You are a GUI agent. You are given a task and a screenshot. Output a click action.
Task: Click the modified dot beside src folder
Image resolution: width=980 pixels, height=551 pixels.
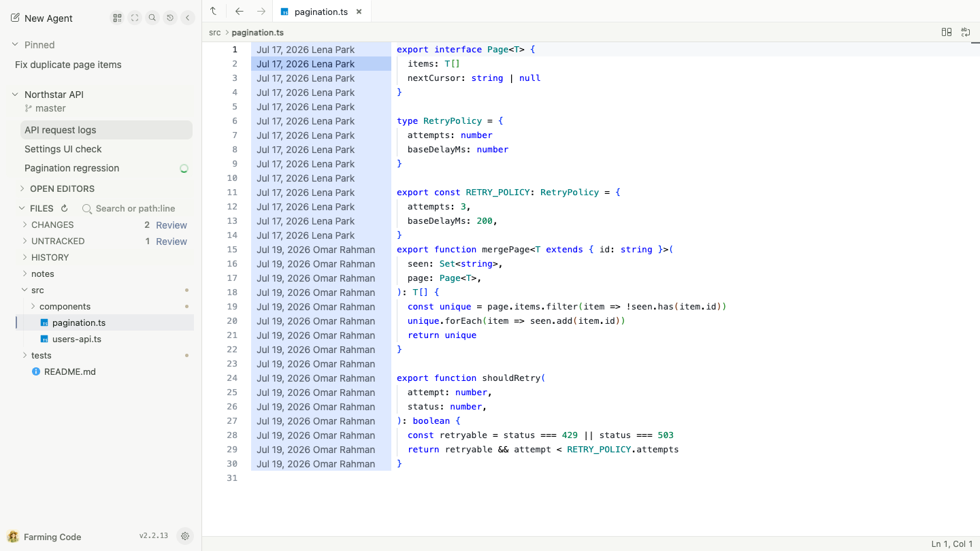(186, 290)
